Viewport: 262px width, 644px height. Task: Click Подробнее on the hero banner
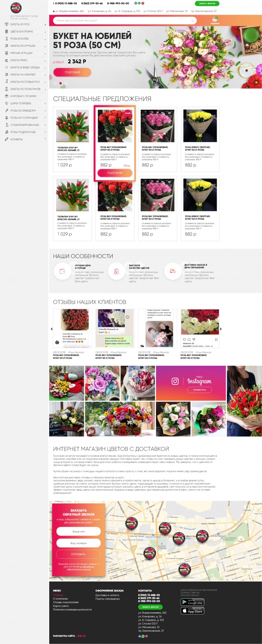(x=72, y=72)
